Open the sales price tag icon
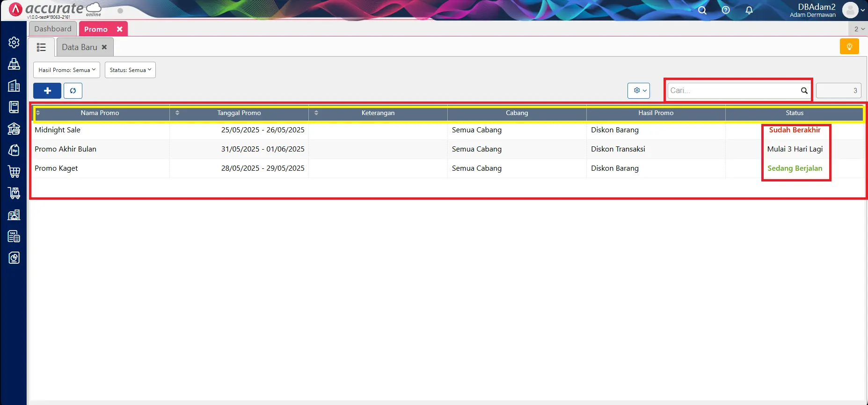 click(x=14, y=150)
